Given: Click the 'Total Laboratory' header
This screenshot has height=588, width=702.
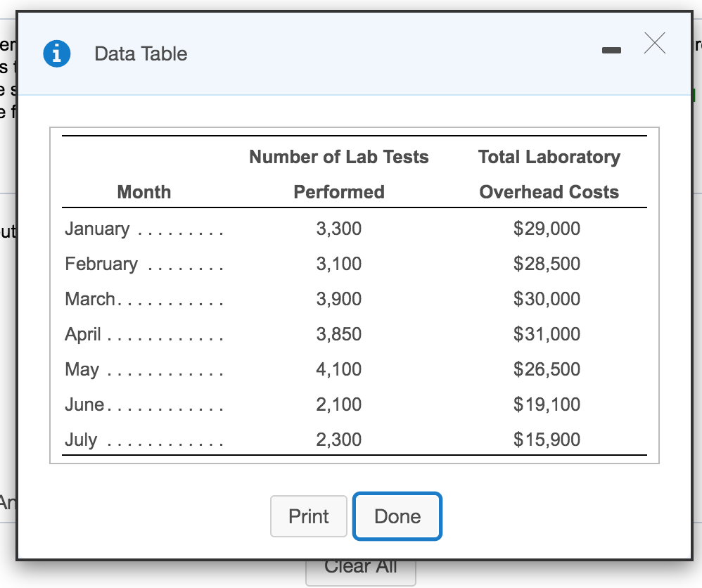Looking at the screenshot, I should pos(549,157).
